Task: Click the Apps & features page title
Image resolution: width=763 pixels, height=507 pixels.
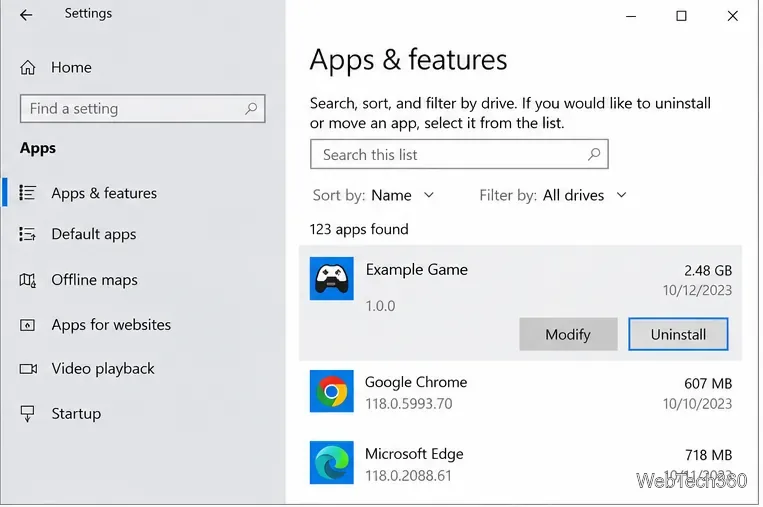Action: click(x=408, y=60)
